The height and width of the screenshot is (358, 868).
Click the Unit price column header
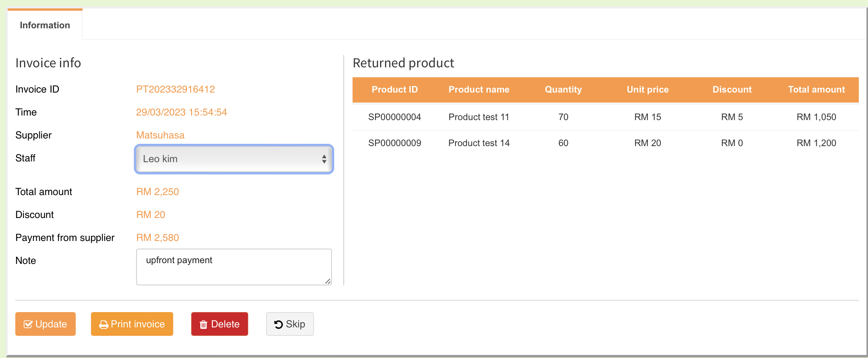click(x=647, y=89)
